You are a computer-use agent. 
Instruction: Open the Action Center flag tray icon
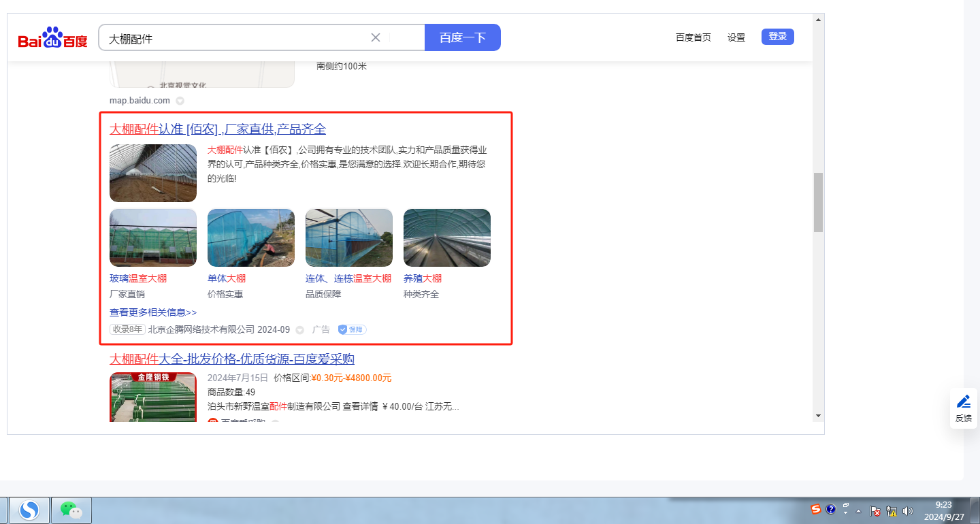(x=876, y=510)
